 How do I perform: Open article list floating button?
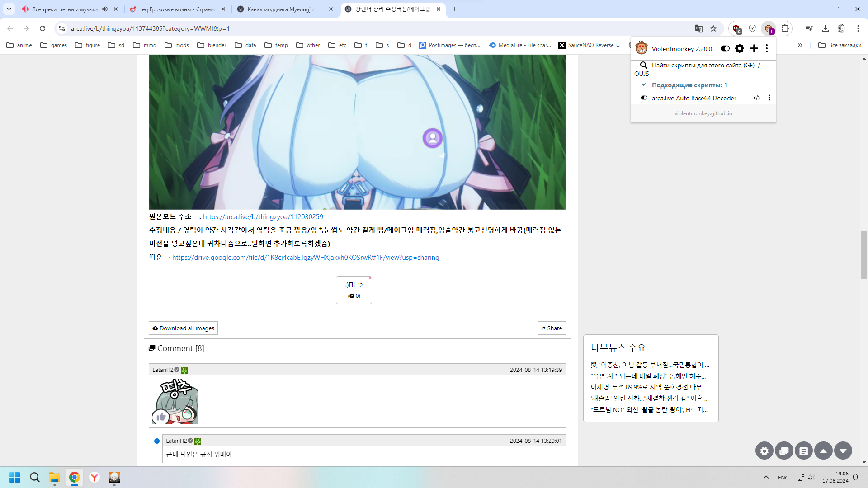click(804, 451)
